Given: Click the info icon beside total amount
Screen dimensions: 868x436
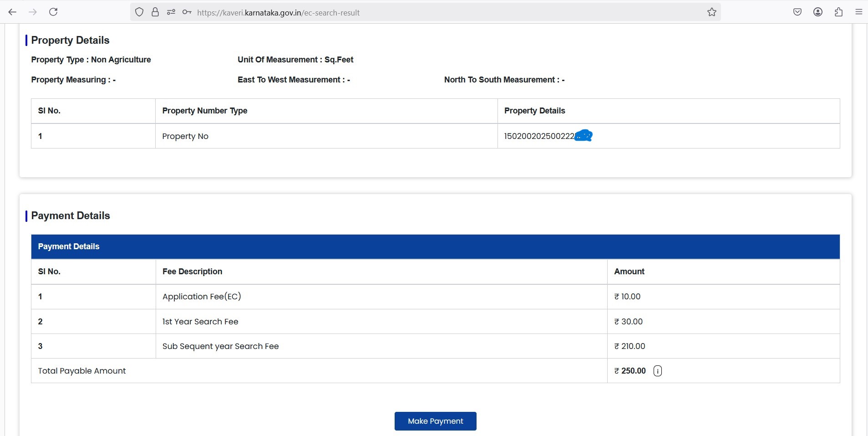Looking at the screenshot, I should pos(658,371).
